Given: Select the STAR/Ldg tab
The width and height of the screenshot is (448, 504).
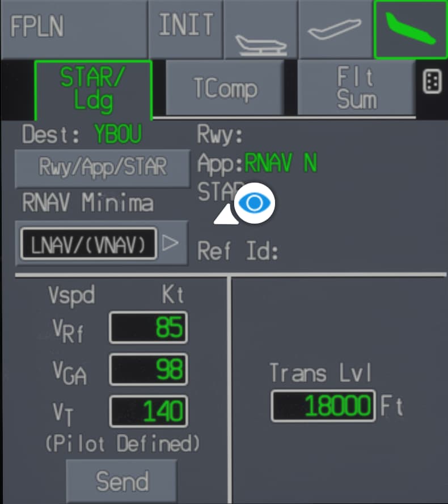Looking at the screenshot, I should click(94, 90).
